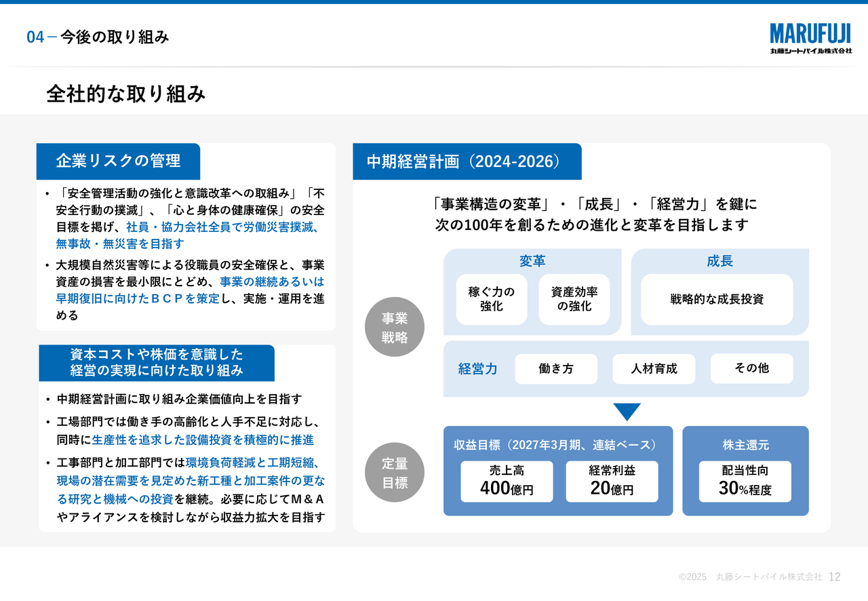Image resolution: width=868 pixels, height=601 pixels.
Task: Click the 経常利益 20億円 box
Action: (612, 482)
